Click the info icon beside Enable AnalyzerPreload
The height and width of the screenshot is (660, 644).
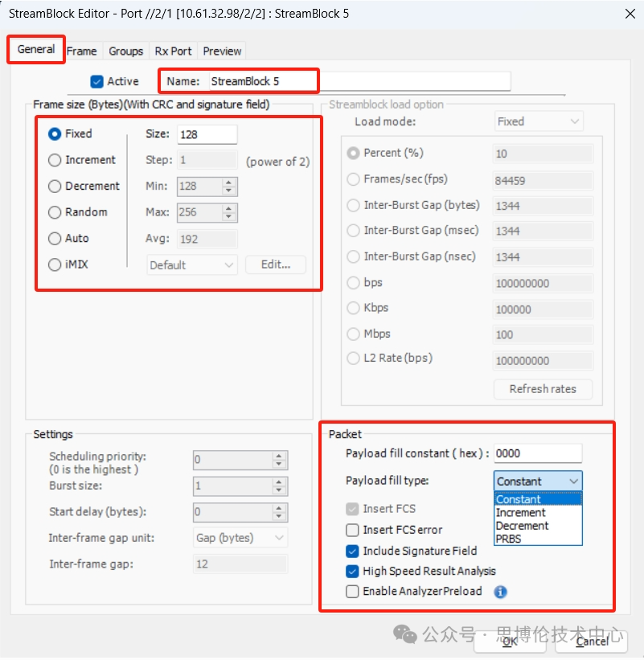[x=500, y=592]
